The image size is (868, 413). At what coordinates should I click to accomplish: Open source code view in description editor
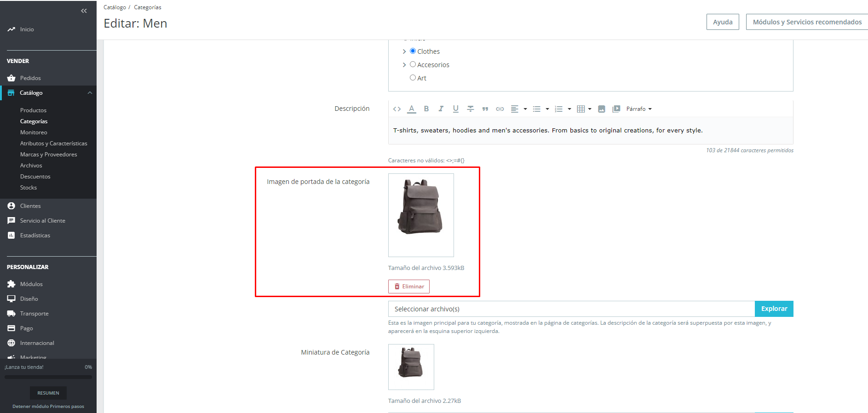[x=397, y=109]
